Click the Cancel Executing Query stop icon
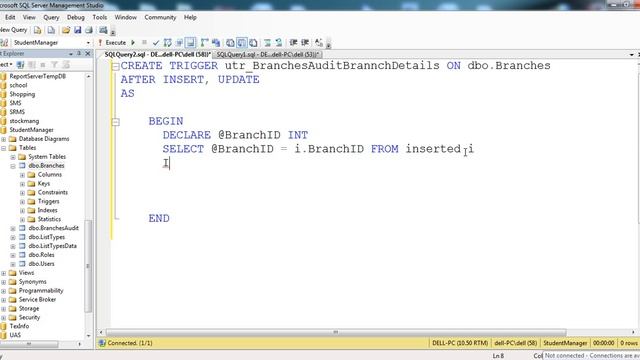The height and width of the screenshot is (360, 640). point(144,42)
